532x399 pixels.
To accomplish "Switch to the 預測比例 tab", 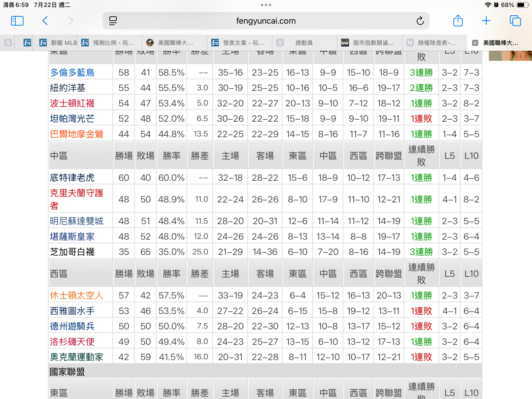I will 109,43.
